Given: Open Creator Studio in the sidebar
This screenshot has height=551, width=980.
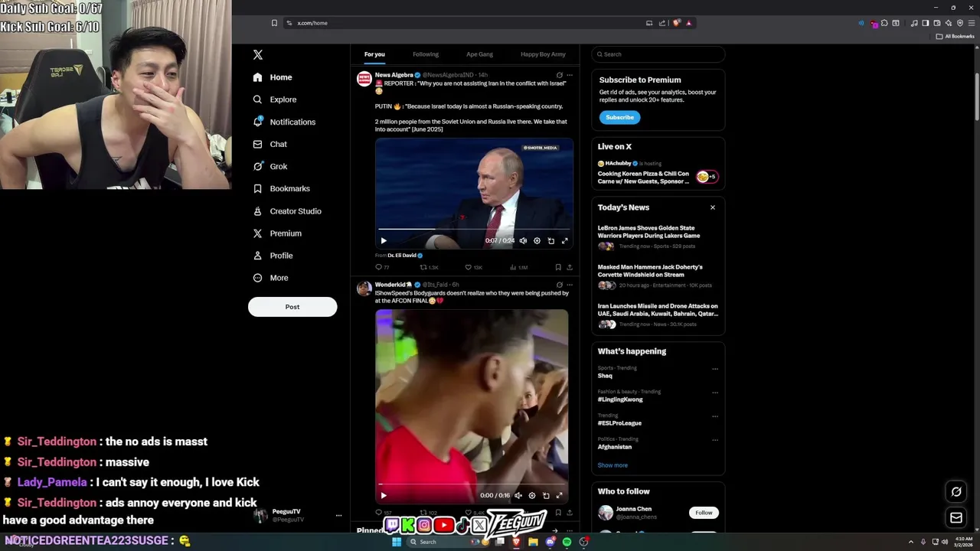Looking at the screenshot, I should [286, 211].
